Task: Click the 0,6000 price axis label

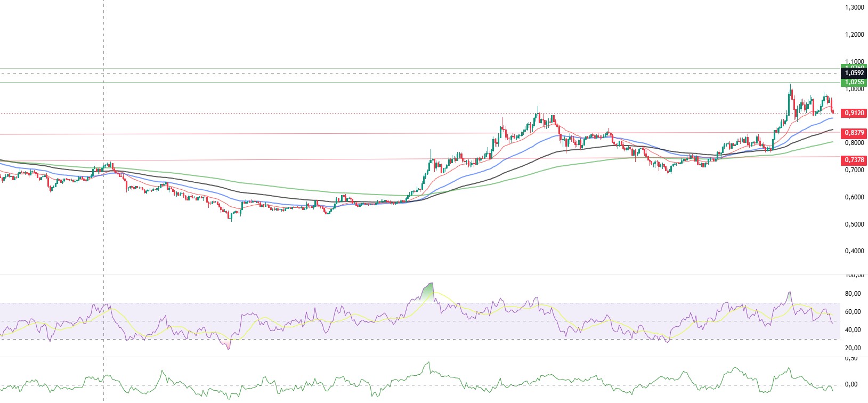Action: point(855,197)
